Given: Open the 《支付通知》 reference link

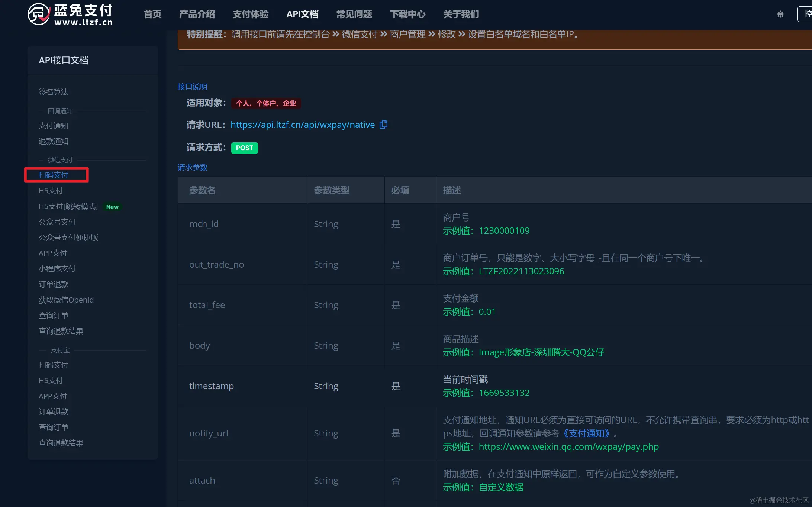Looking at the screenshot, I should point(587,433).
